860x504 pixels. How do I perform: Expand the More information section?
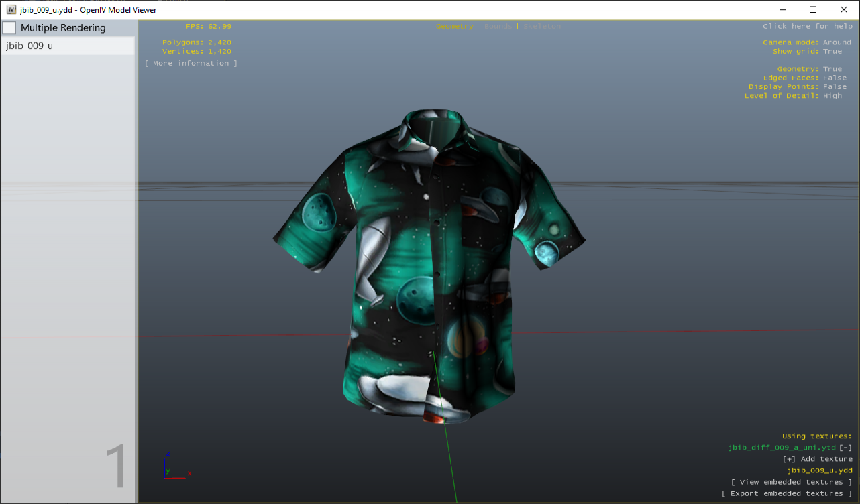pos(191,64)
